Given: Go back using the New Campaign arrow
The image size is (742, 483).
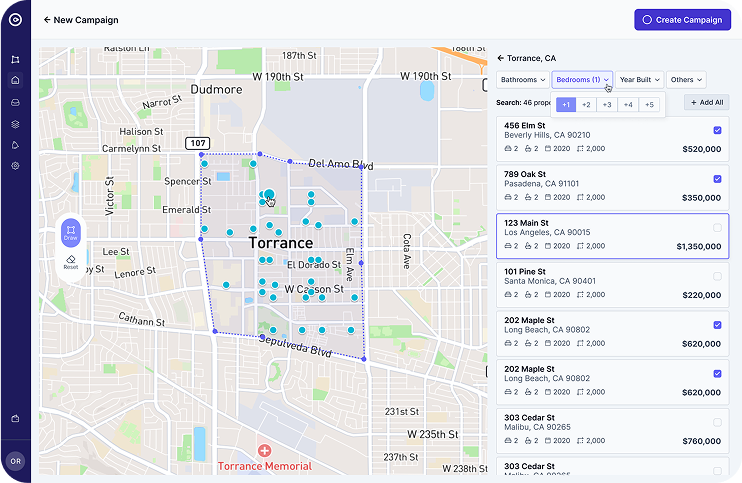Looking at the screenshot, I should [x=47, y=20].
